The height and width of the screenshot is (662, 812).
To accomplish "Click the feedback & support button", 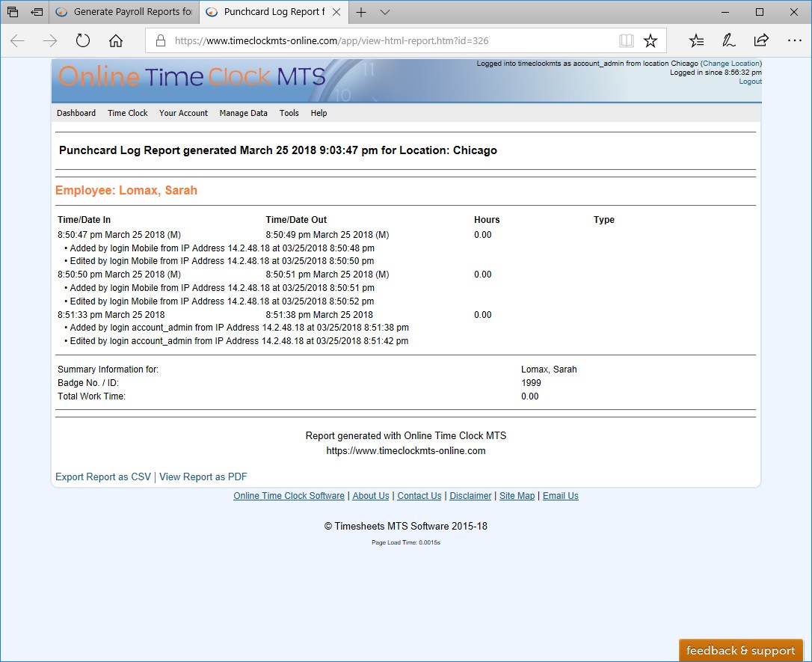I will tap(740, 650).
